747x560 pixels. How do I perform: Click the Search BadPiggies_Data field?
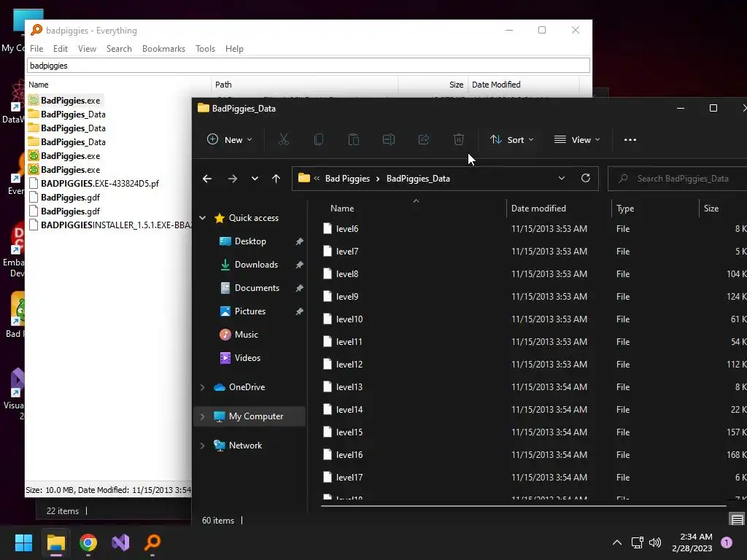pos(679,179)
